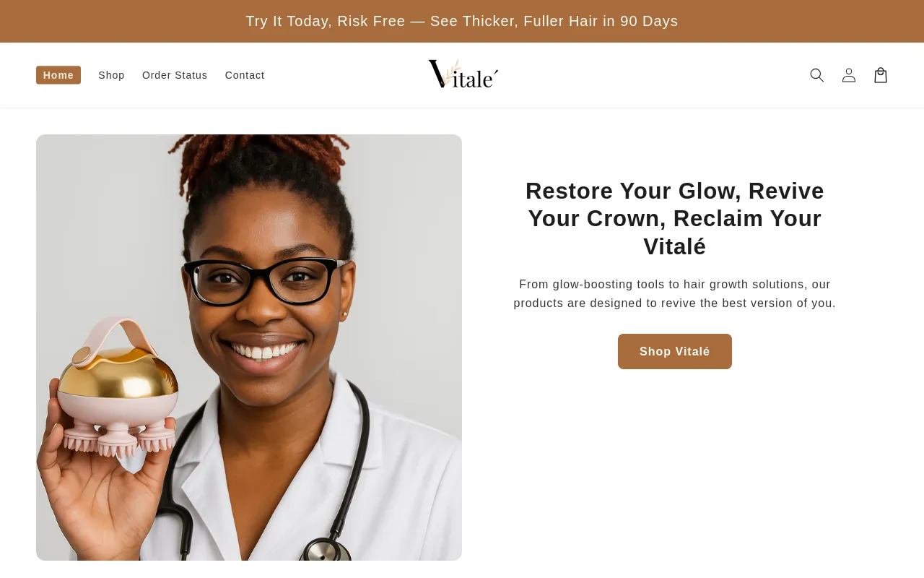The width and height of the screenshot is (924, 578).
Task: Click the 'Restore Your Glow' heading
Action: pos(675,219)
